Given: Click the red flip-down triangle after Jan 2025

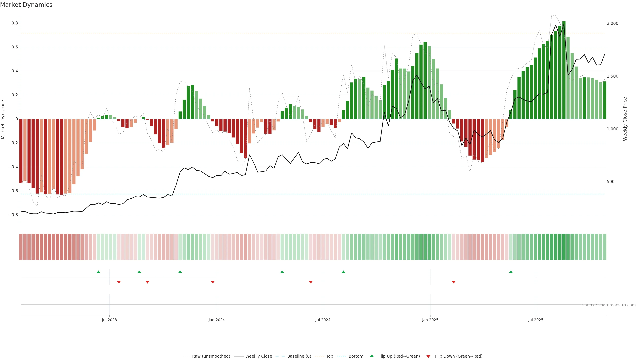Looking at the screenshot, I should [x=453, y=282].
